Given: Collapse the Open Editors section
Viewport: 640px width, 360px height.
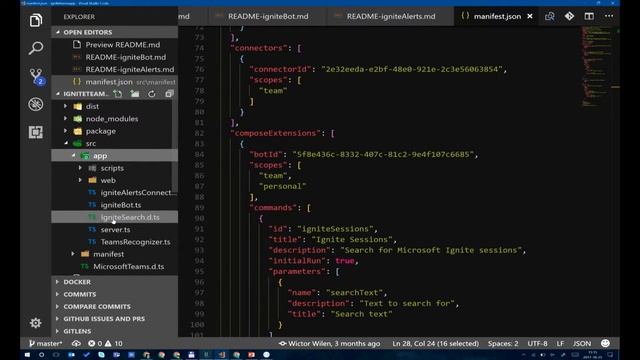Looking at the screenshot, I should point(115,32).
